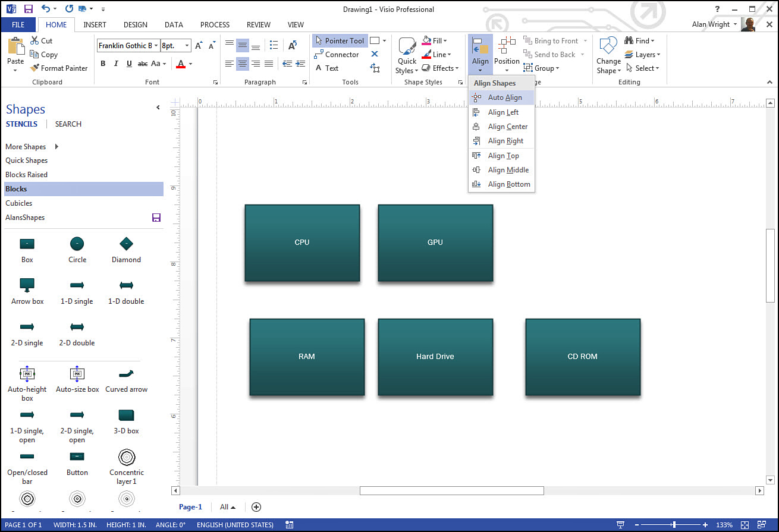Click the macro recording icon in the status bar
This screenshot has width=779, height=532.
pyautogui.click(x=290, y=525)
